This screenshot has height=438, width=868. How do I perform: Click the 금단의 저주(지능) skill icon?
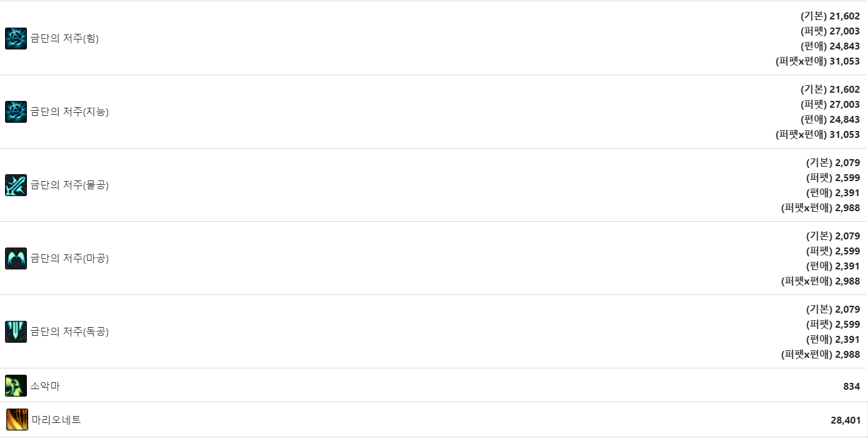click(16, 112)
